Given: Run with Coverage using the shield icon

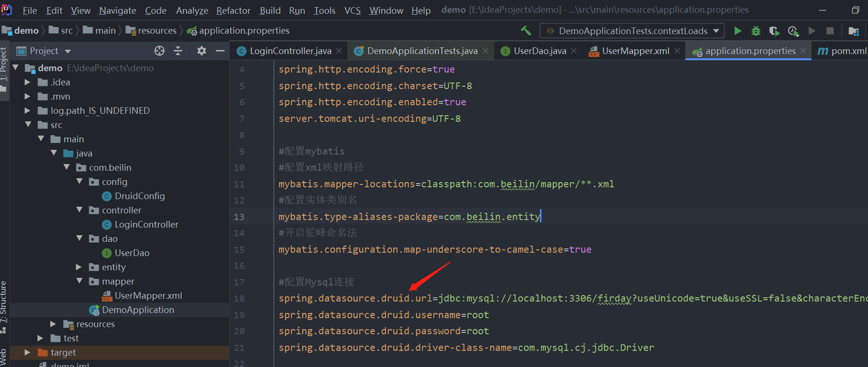Looking at the screenshot, I should [774, 31].
